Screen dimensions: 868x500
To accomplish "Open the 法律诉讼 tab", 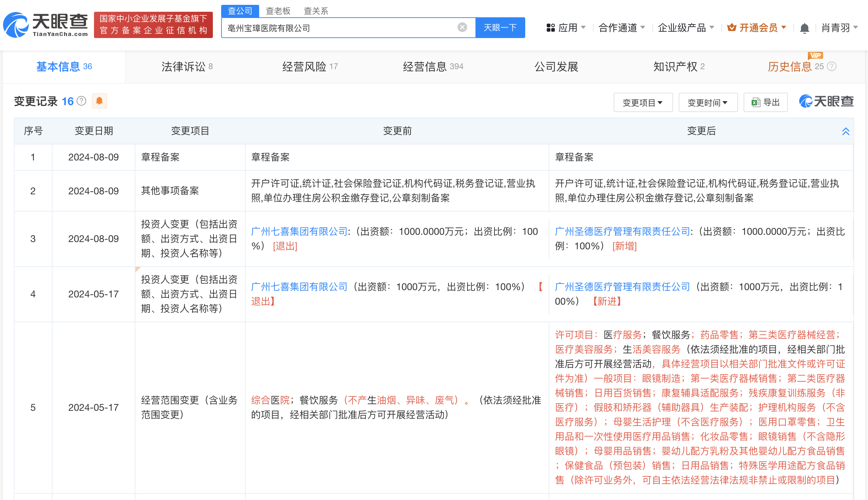I will click(187, 66).
